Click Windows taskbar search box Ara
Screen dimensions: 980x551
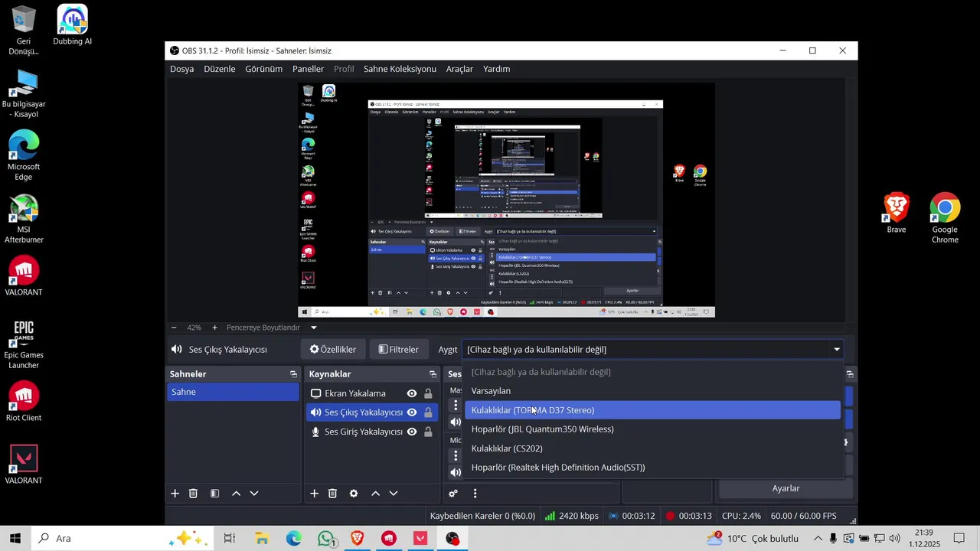point(122,538)
